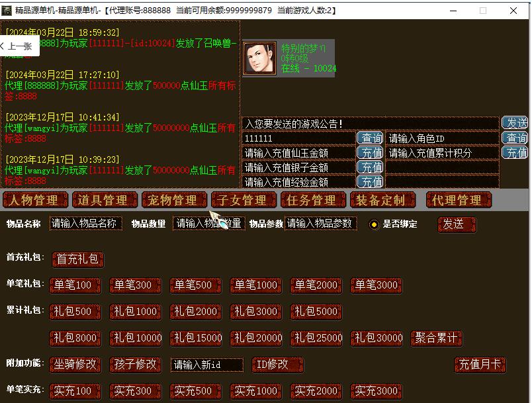The height and width of the screenshot is (403, 532).
Task: Click 充值 next to the 充值累计积分 field
Action: pos(515,153)
